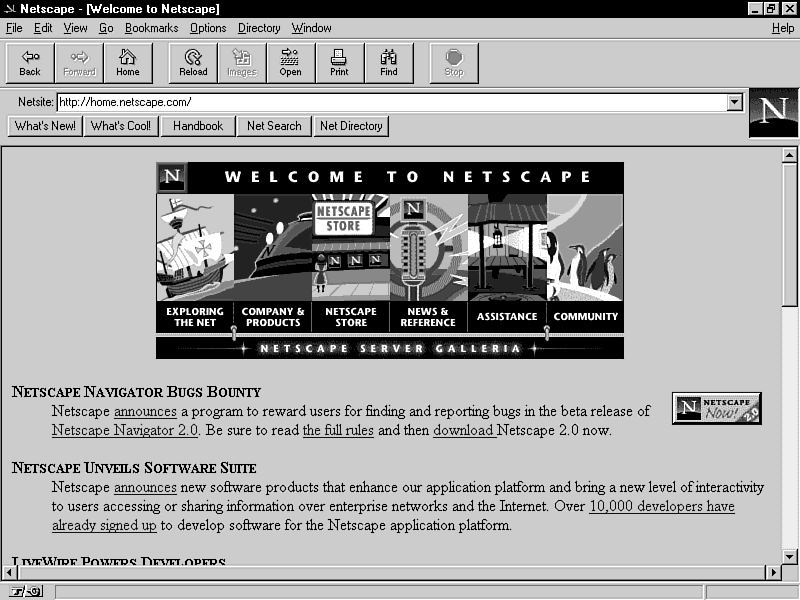The image size is (800, 600).
Task: Open the Handbook button
Action: click(198, 126)
